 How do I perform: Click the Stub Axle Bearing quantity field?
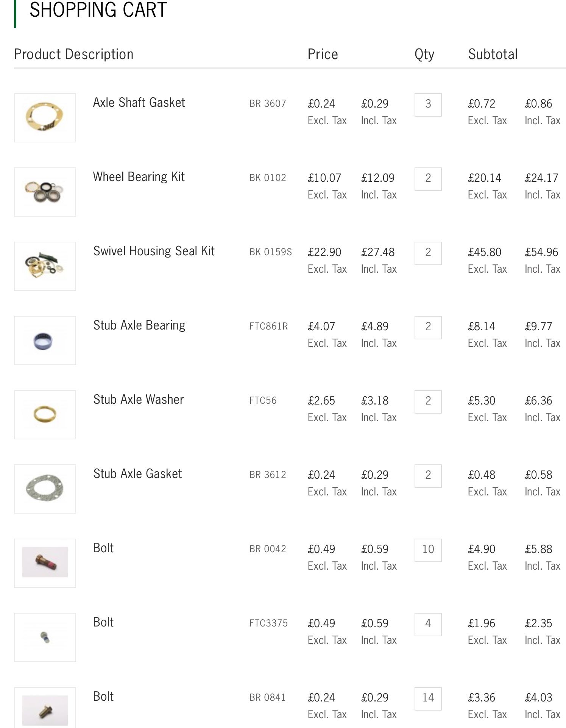(x=428, y=328)
